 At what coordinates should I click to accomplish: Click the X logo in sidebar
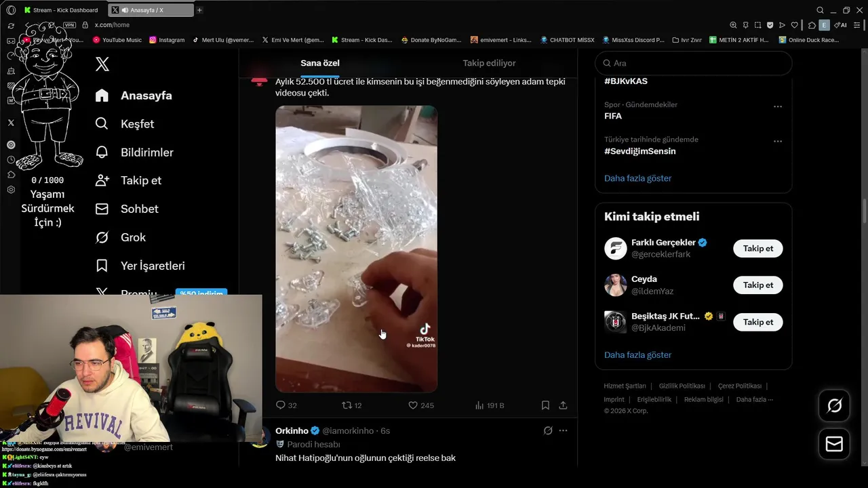(102, 64)
